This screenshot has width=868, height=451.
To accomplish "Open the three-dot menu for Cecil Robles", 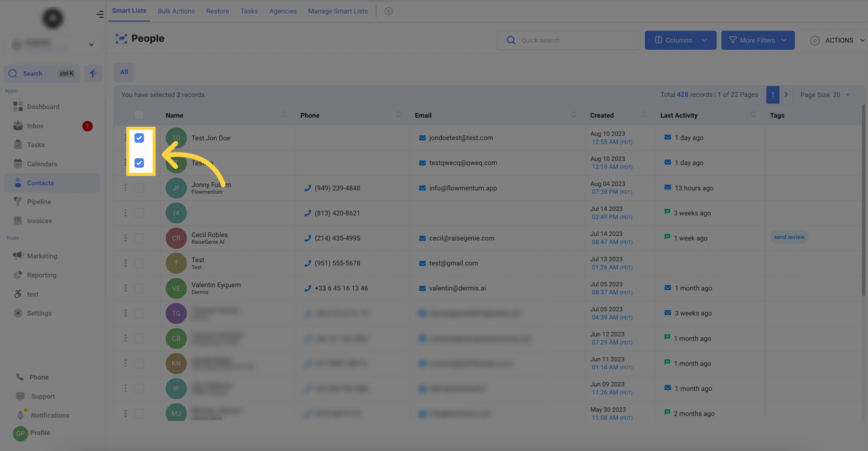I will point(125,238).
